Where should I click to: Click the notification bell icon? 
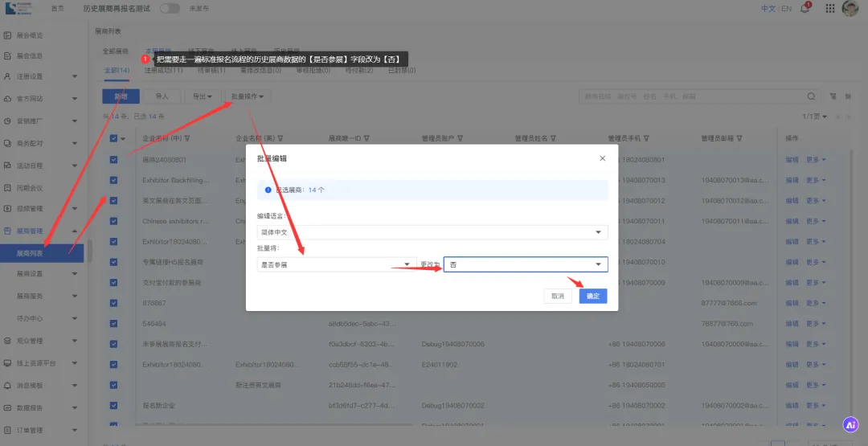pyautogui.click(x=805, y=9)
